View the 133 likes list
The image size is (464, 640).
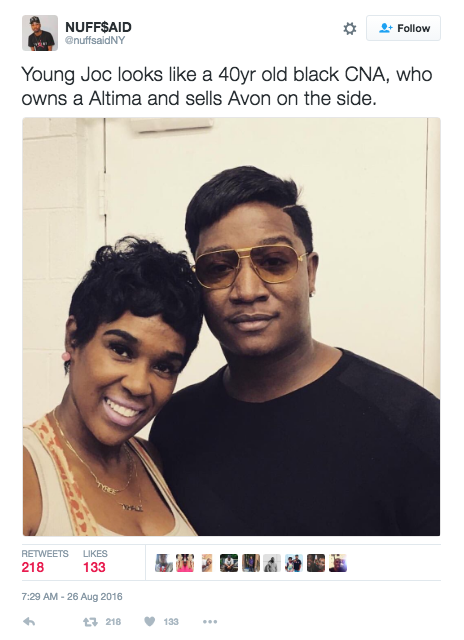click(95, 562)
